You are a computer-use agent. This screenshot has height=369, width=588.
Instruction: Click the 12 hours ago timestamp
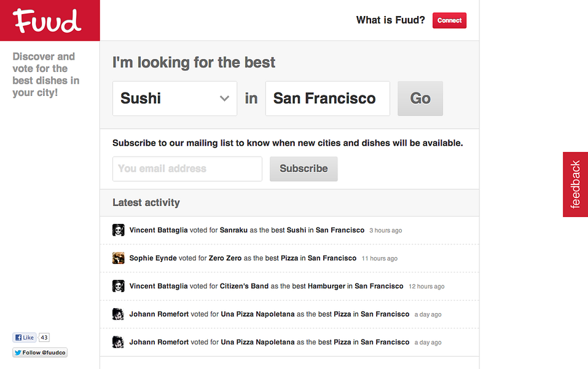click(x=426, y=287)
